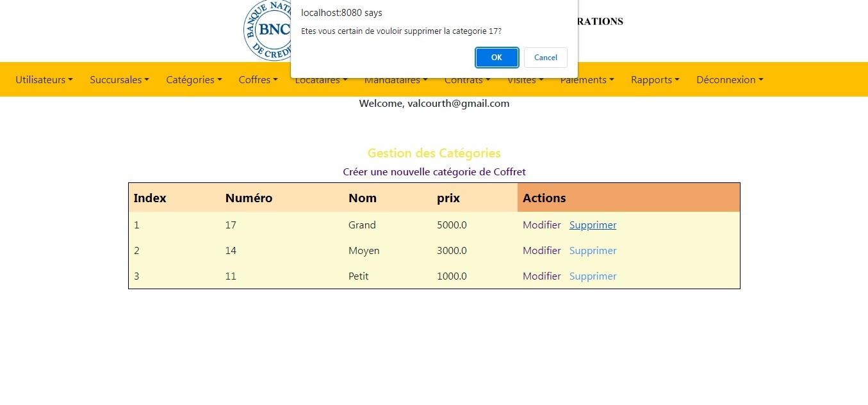868x405 pixels.
Task: Open the Déconnexion menu
Action: pyautogui.click(x=730, y=80)
